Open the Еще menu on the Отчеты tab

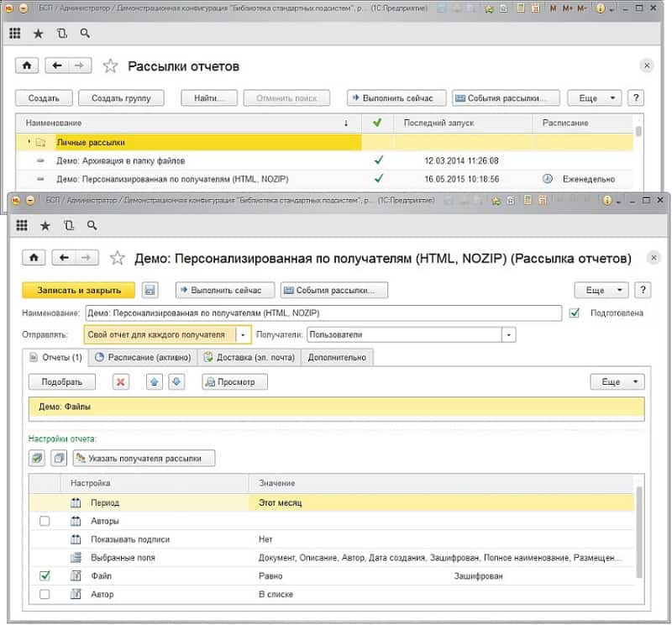click(x=617, y=382)
